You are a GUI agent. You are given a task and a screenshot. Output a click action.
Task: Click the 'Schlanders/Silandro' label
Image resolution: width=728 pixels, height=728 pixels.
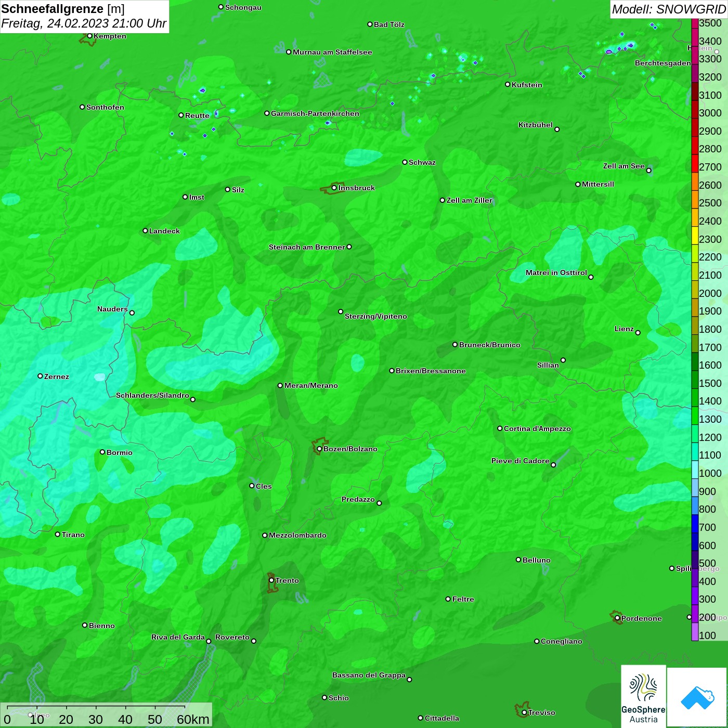(x=152, y=395)
